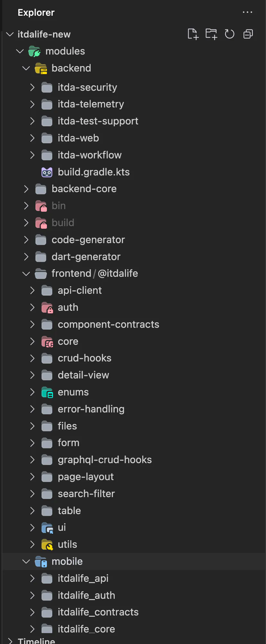Click the New Folder icon

211,34
